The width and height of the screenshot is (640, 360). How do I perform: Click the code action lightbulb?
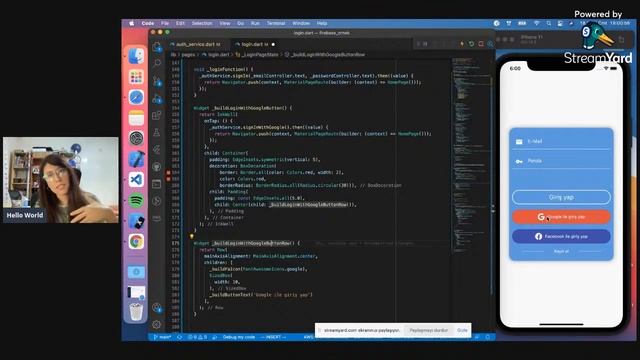tap(191, 236)
